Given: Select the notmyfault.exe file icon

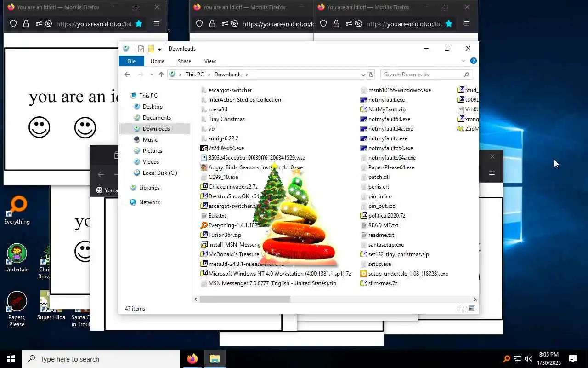Looking at the screenshot, I should pyautogui.click(x=364, y=100).
